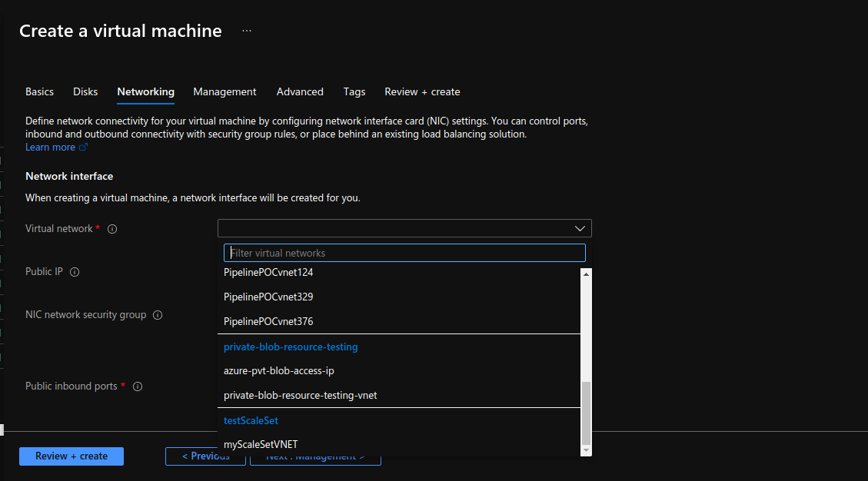
Task: Click the external link icon beside Learn more
Action: point(84,148)
